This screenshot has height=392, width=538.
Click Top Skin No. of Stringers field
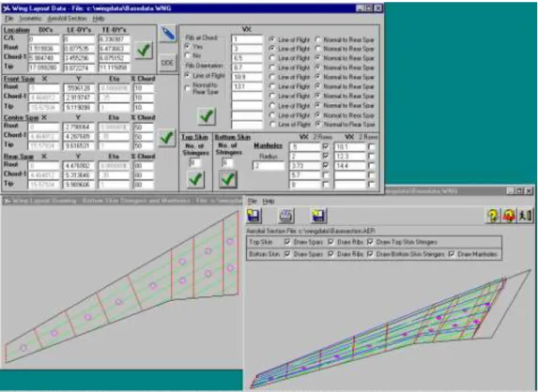pyautogui.click(x=195, y=163)
